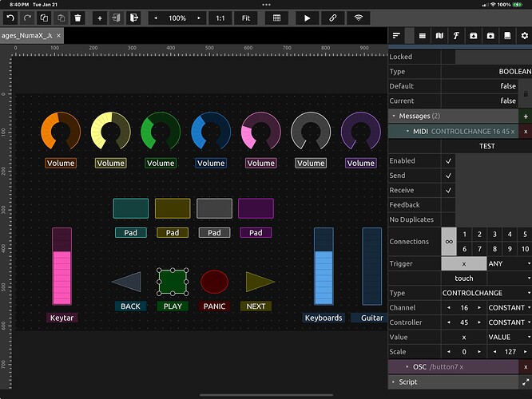Toggle the Send checkbox

point(448,176)
